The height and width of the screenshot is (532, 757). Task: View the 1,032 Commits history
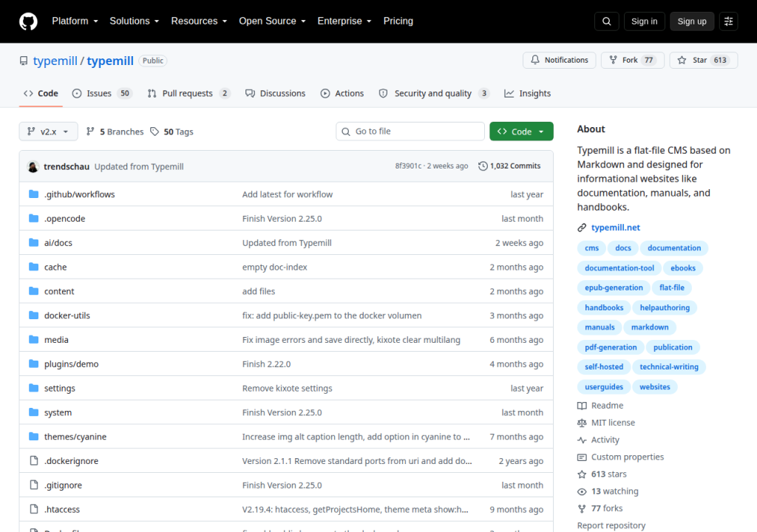tap(509, 166)
